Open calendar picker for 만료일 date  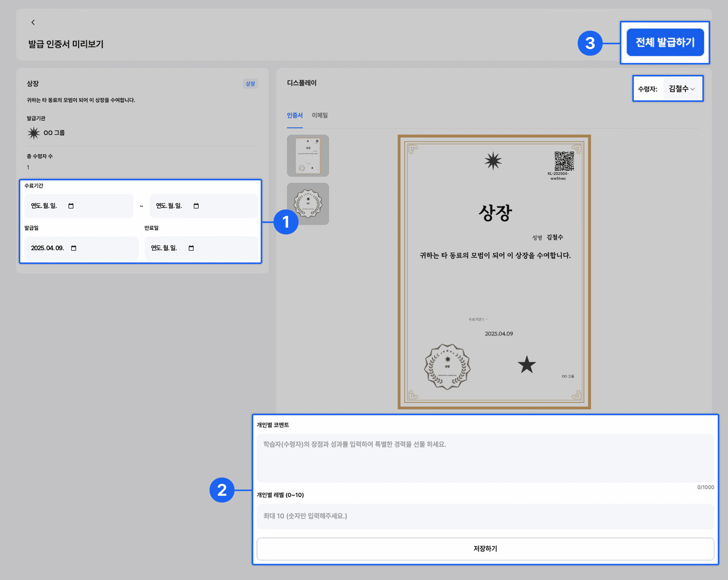point(191,248)
